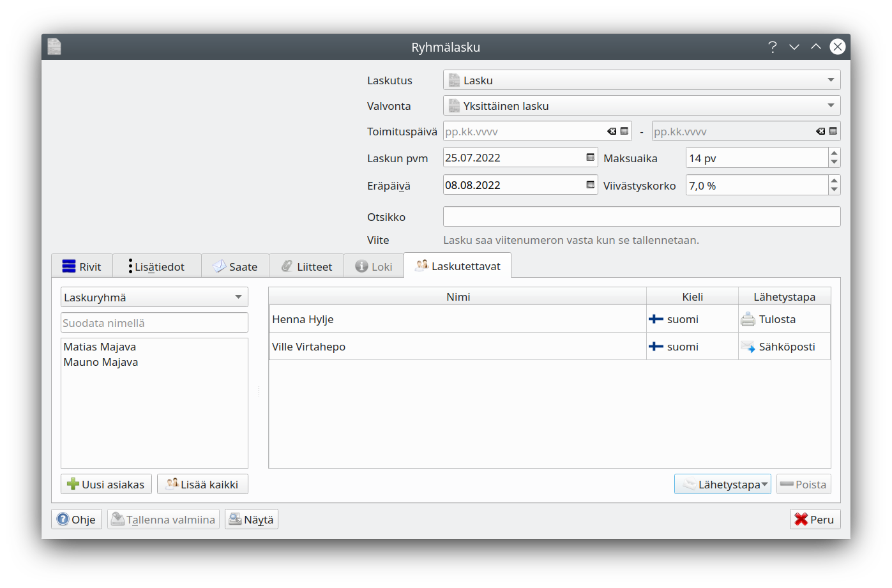This screenshot has height=588, width=892.
Task: Open the Loki tab
Action: point(374,266)
